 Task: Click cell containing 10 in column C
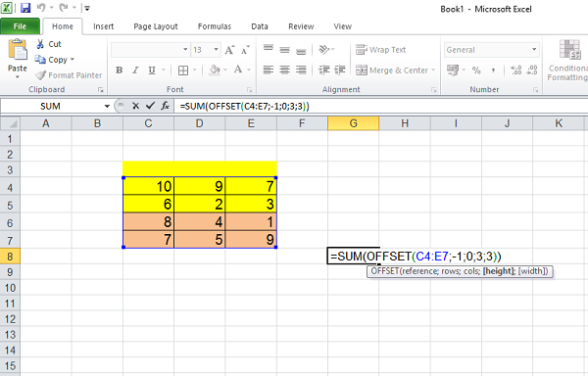149,186
